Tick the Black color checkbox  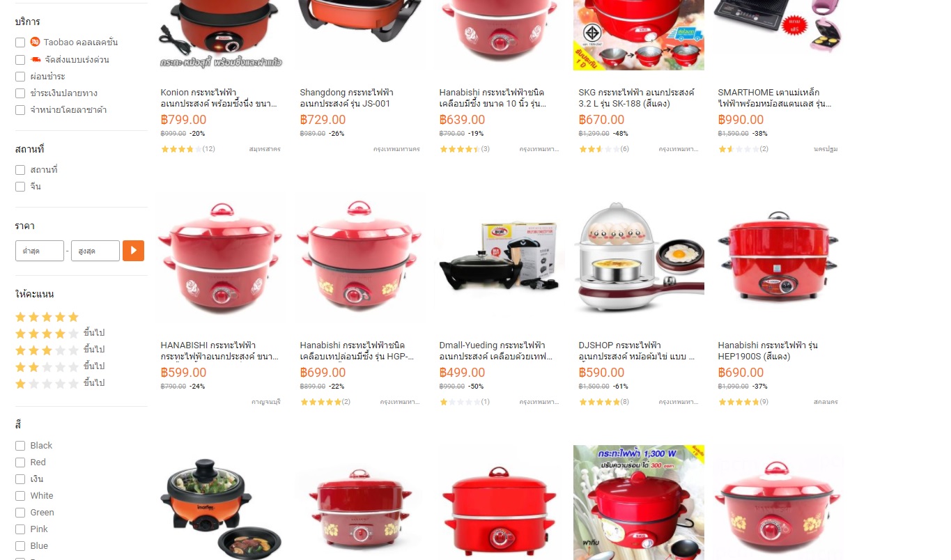(x=20, y=446)
